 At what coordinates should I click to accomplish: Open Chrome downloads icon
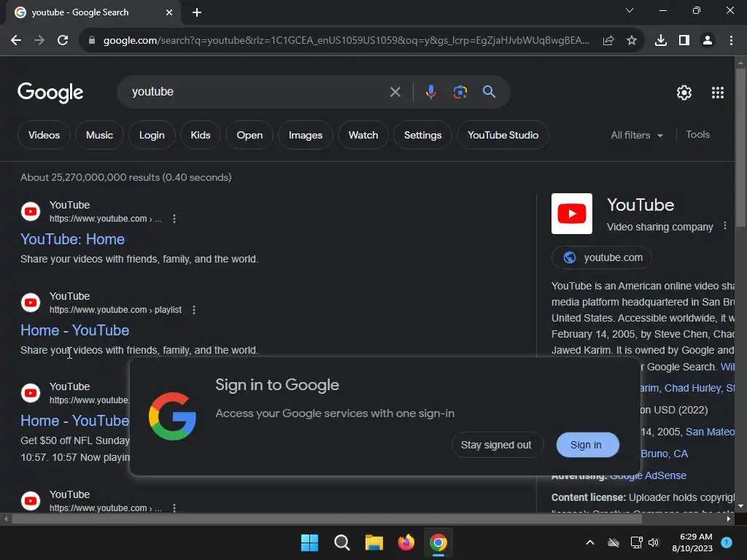[661, 41]
